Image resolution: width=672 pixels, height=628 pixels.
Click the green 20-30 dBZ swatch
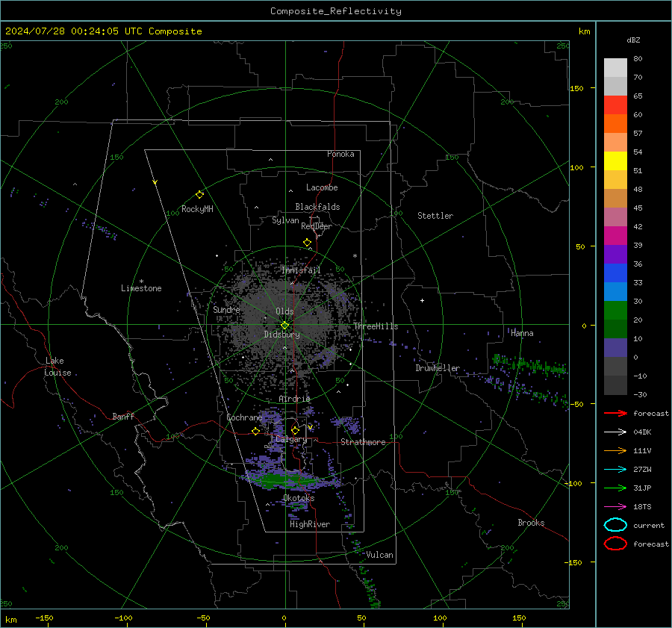tap(615, 310)
